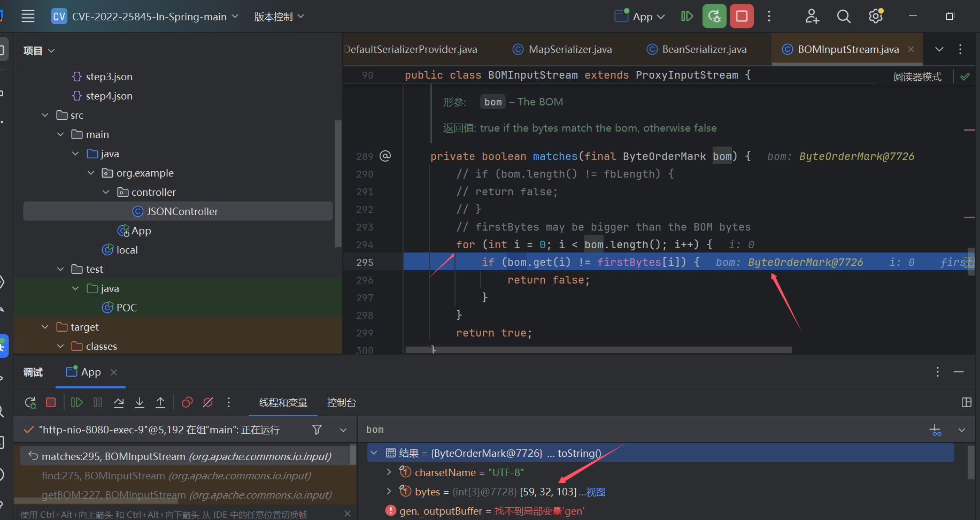Change debug layout settings icon
This screenshot has height=520, width=980.
tap(966, 402)
